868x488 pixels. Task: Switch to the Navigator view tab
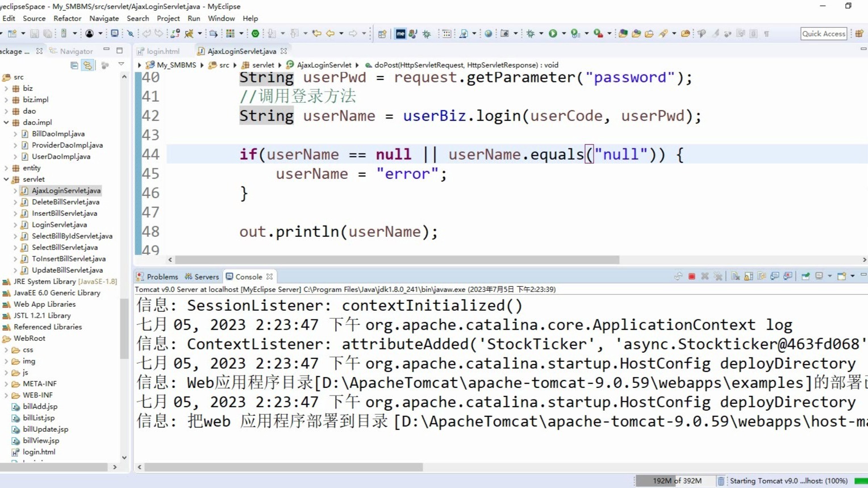coord(71,51)
